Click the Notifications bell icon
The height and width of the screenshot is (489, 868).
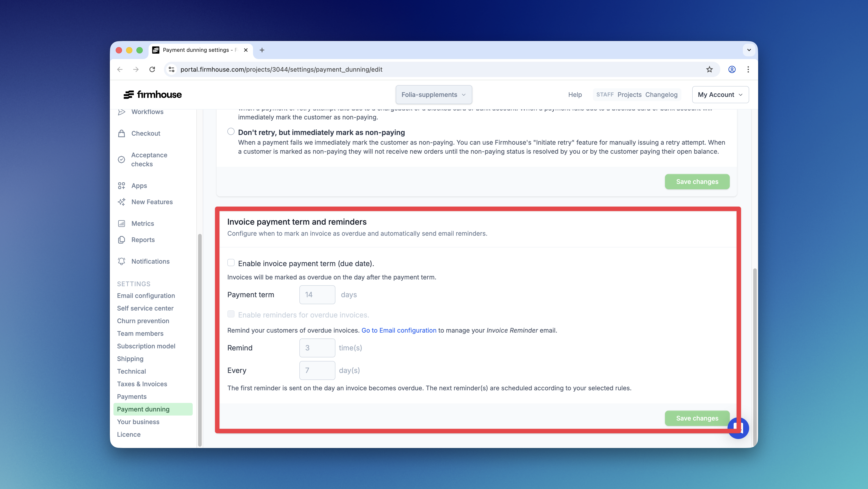pos(122,261)
